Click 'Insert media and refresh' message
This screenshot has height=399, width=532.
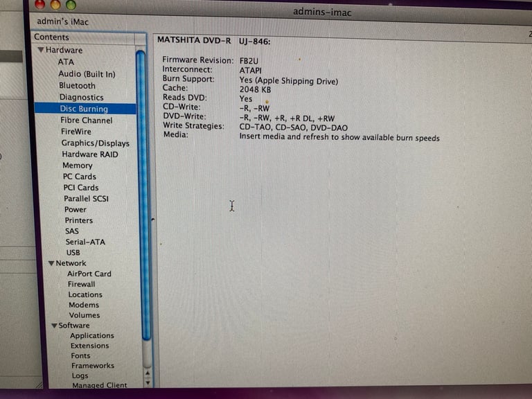pos(339,137)
